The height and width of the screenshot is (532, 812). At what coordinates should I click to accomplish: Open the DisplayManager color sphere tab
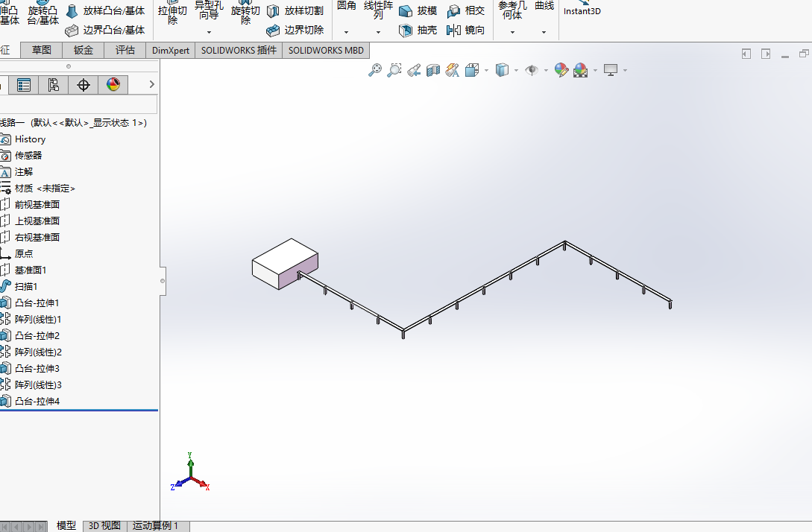click(x=113, y=85)
